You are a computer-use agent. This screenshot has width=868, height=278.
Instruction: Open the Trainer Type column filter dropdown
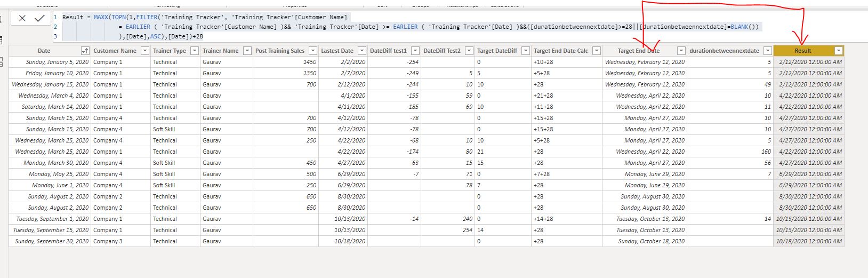195,51
